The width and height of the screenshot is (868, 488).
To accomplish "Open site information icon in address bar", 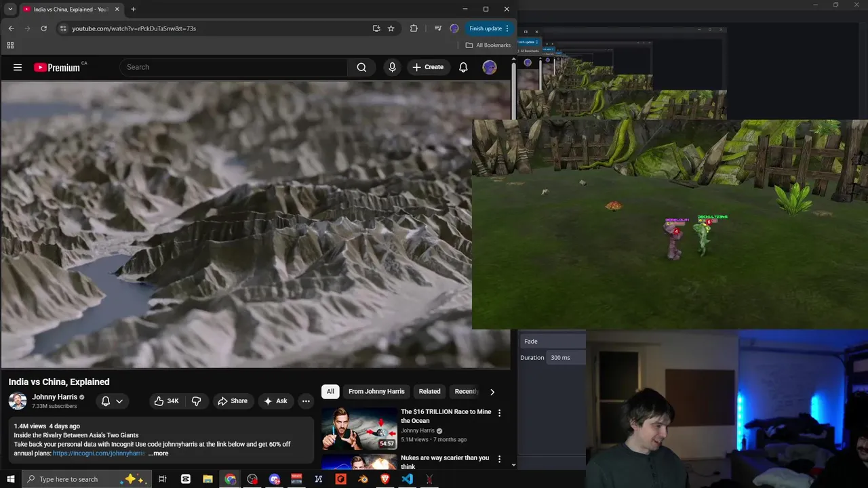I will pyautogui.click(x=63, y=28).
